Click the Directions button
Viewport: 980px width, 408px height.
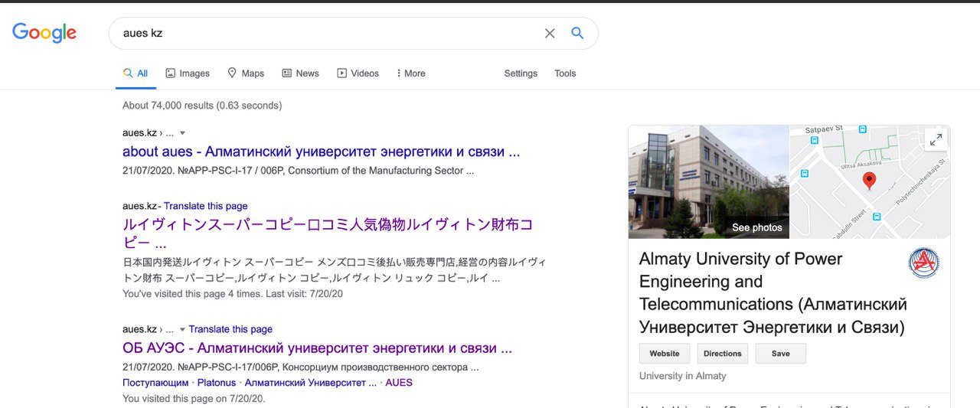(x=723, y=354)
